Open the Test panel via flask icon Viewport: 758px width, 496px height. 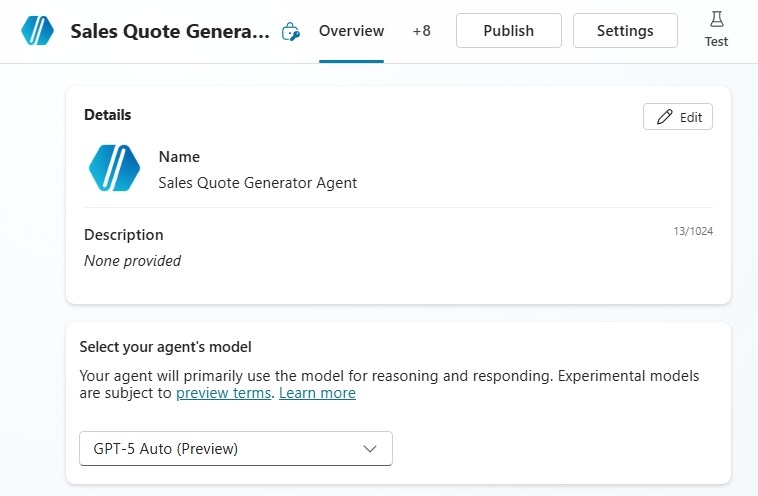coord(716,30)
